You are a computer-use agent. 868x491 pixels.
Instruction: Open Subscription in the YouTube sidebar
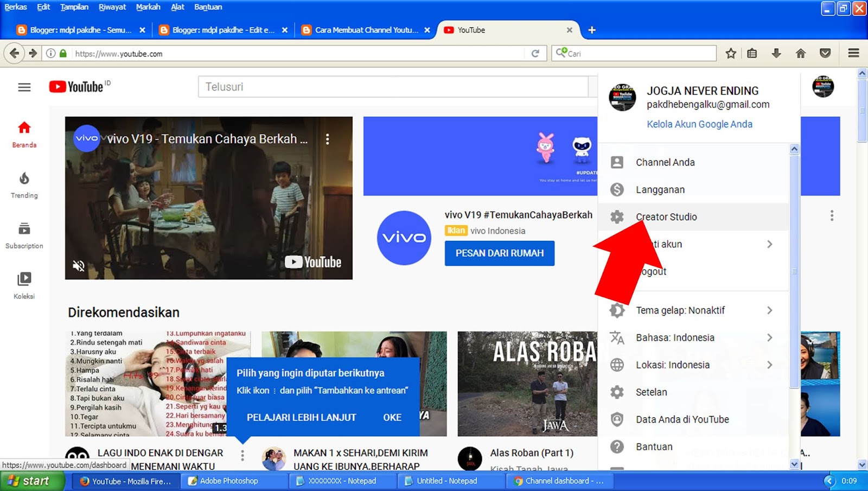pyautogui.click(x=24, y=236)
